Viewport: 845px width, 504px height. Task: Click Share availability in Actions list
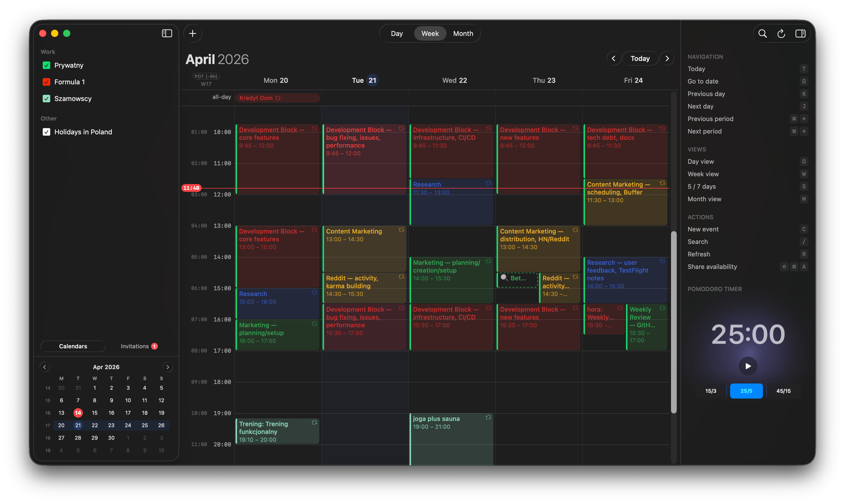(712, 267)
